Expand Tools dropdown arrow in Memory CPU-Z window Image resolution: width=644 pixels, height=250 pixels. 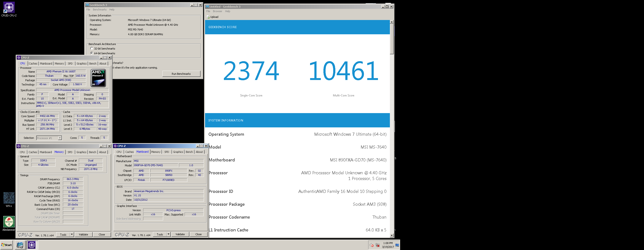click(72, 235)
